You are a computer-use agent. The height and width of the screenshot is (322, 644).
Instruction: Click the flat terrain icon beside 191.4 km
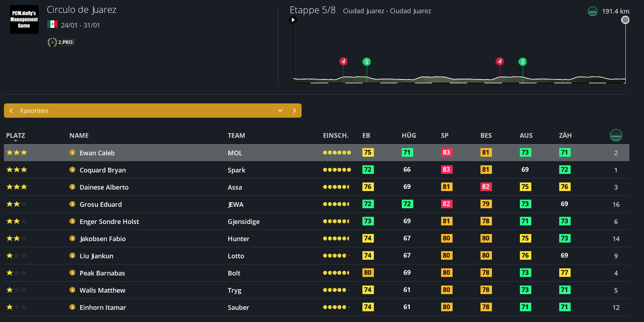592,11
